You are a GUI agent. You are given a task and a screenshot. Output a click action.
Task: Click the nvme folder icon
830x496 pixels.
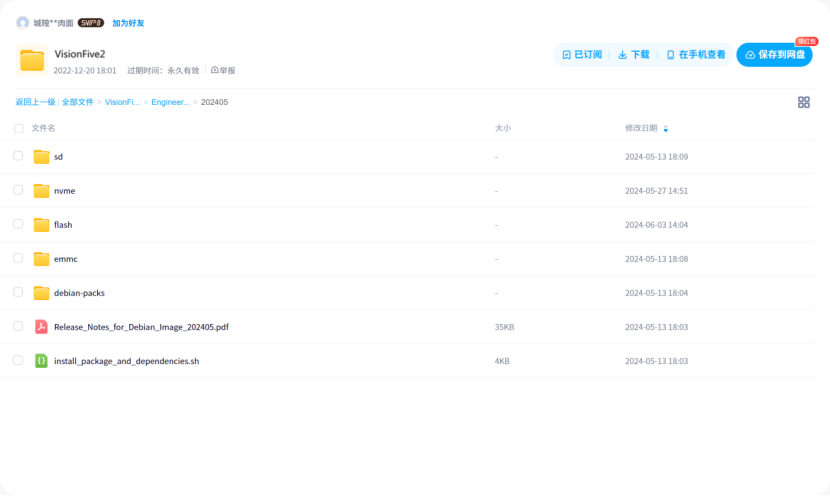[x=41, y=191]
